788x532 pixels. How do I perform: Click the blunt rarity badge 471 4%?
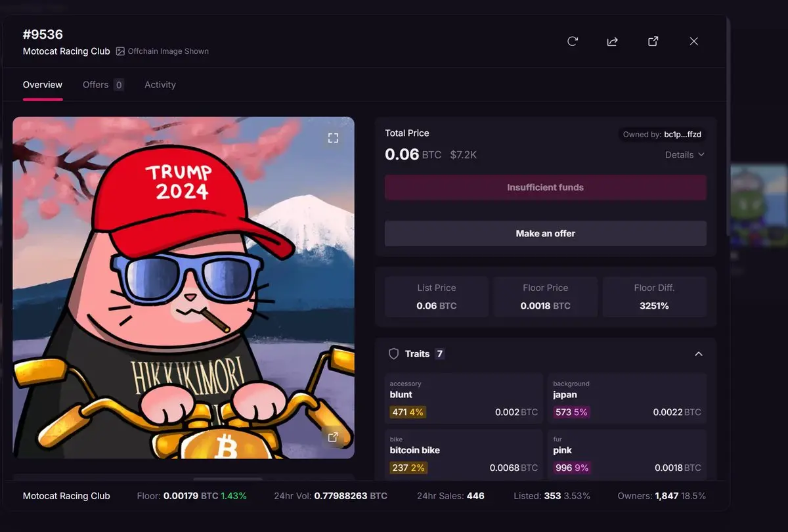[407, 412]
